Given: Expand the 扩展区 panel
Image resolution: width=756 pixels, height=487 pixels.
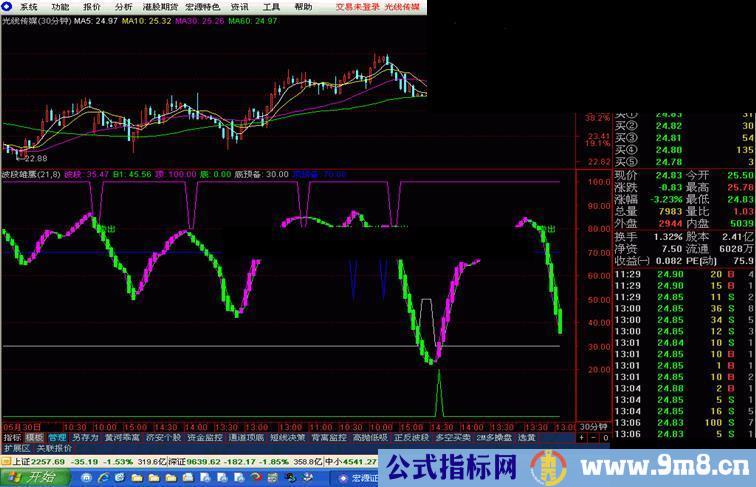Looking at the screenshot, I should pyautogui.click(x=16, y=449).
